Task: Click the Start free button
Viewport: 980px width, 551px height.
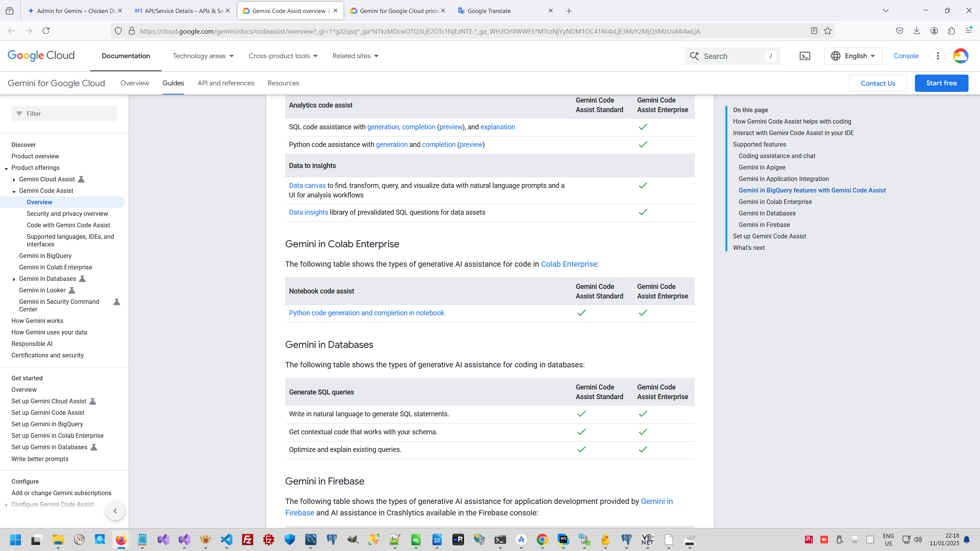Action: 941,83
